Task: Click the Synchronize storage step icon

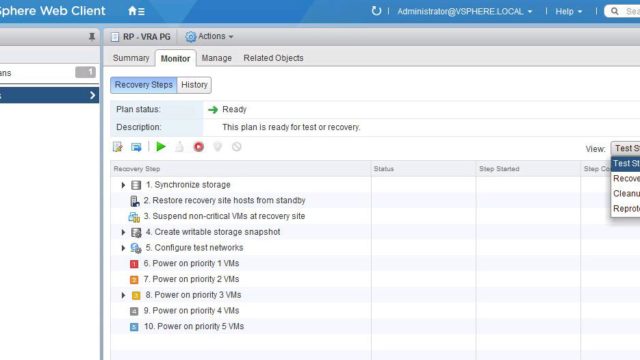Action: coord(136,185)
